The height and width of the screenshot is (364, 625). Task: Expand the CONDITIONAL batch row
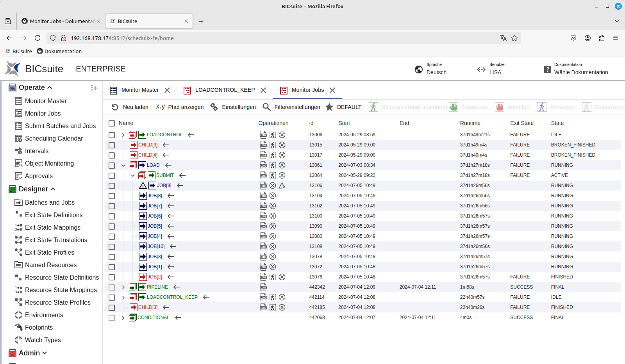click(x=123, y=318)
